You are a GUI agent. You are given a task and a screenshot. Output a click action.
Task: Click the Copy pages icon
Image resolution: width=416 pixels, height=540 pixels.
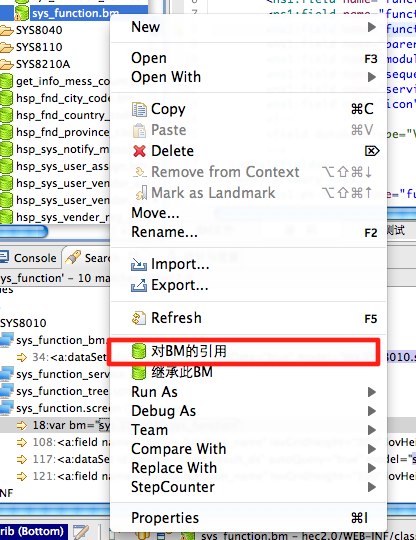[x=139, y=109]
